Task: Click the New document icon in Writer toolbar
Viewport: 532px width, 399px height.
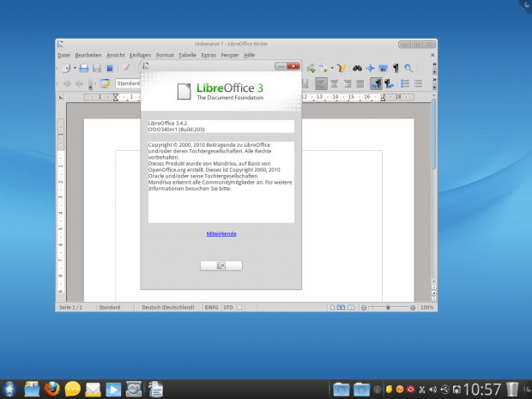Action: (67, 68)
